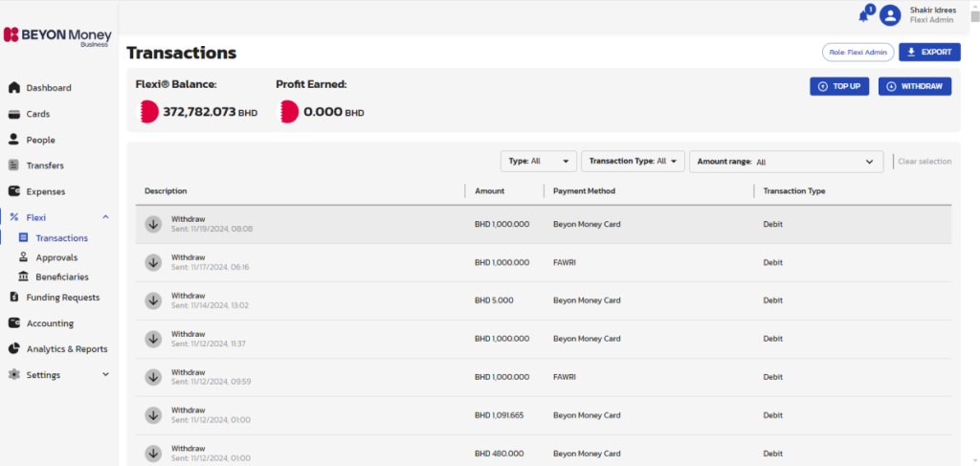Image resolution: width=980 pixels, height=466 pixels.
Task: Open the Amount range dropdown
Action: [x=787, y=161]
